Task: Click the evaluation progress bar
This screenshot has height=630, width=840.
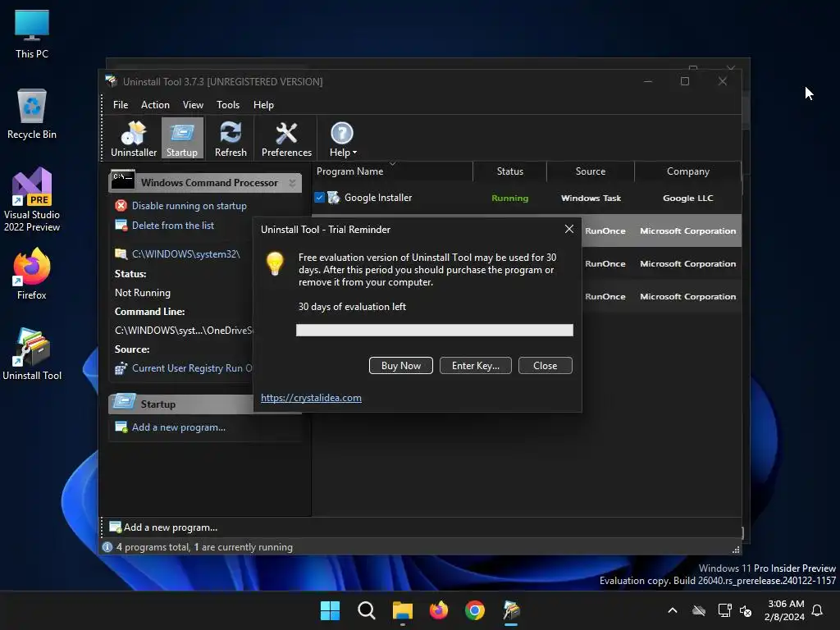Action: (x=435, y=330)
